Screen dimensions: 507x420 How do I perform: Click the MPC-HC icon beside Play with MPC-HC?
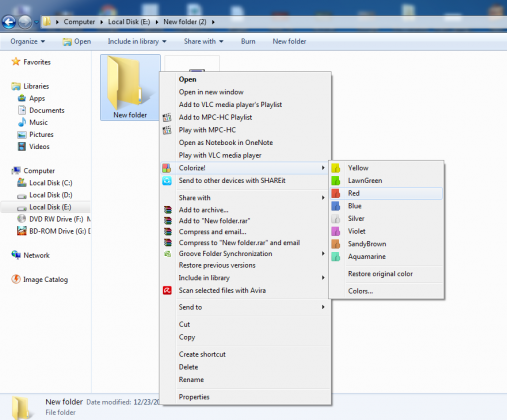pos(167,130)
